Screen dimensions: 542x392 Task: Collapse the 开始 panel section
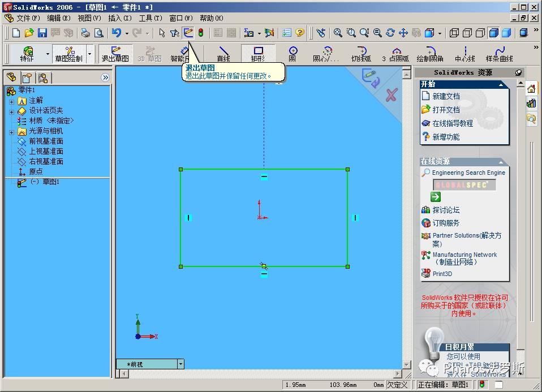tap(501, 84)
